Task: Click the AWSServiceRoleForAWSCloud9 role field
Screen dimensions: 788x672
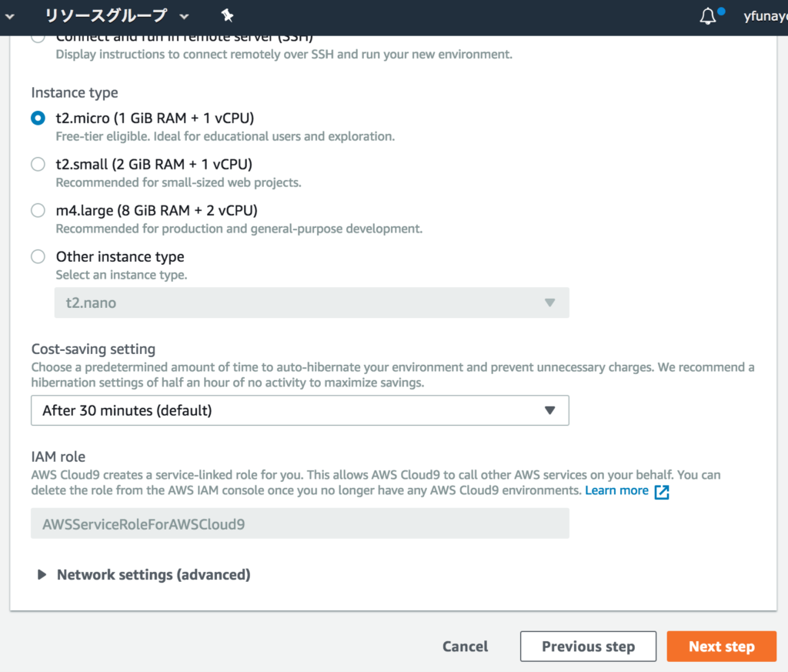Action: (x=300, y=523)
